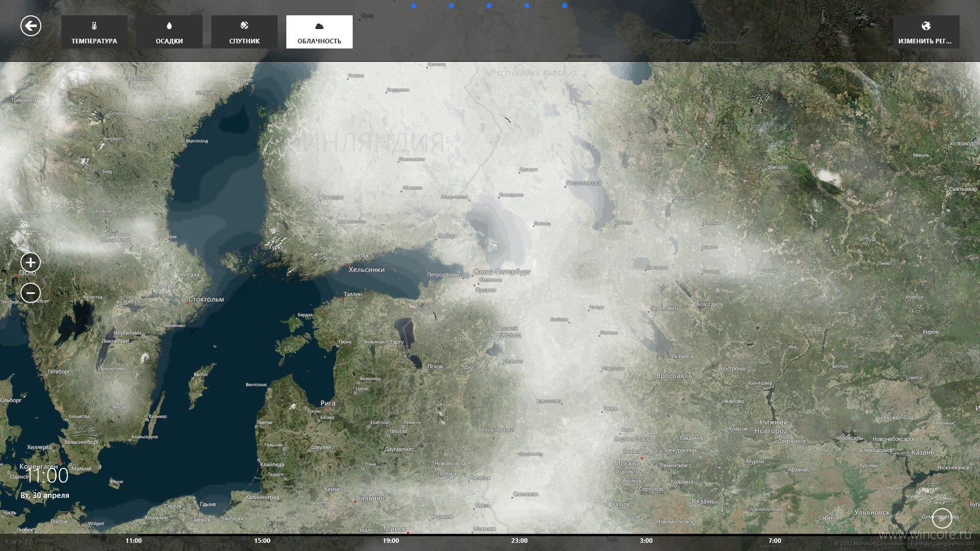Click the Калининград label
This screenshot has width=980, height=551.
click(262, 497)
